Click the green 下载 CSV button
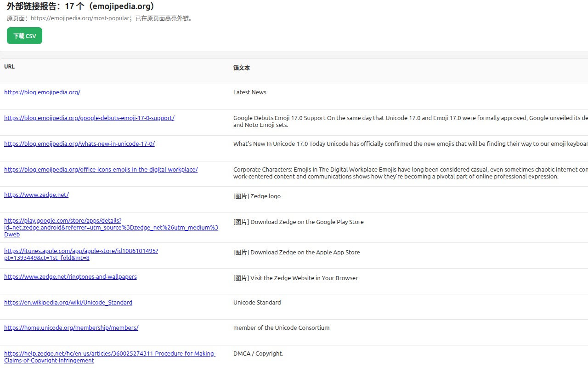Image resolution: width=588 pixels, height=368 pixels. point(24,36)
